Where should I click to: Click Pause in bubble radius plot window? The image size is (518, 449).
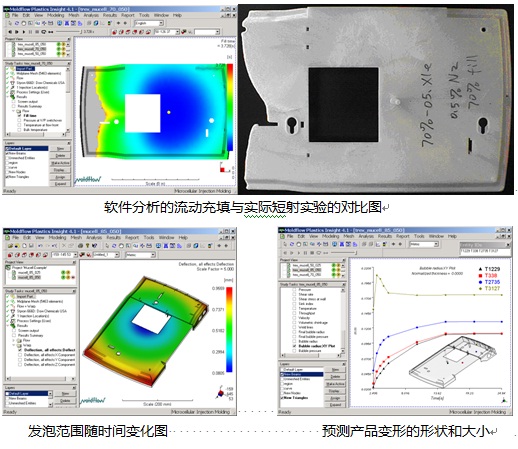(x=305, y=253)
